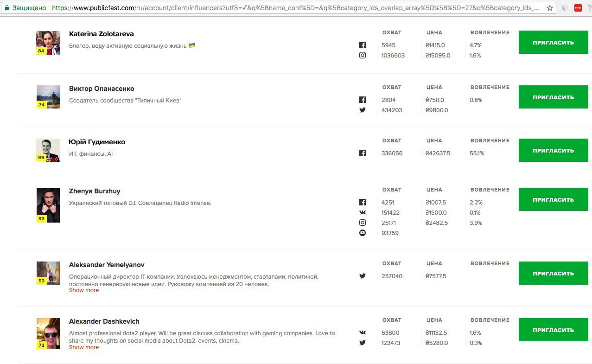Open the red browser extension icon

point(578,8)
